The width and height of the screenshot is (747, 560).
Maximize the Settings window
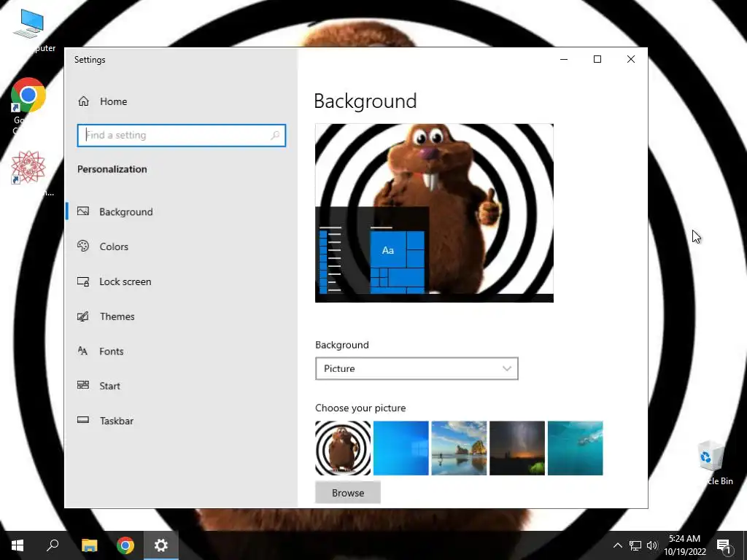coord(597,59)
